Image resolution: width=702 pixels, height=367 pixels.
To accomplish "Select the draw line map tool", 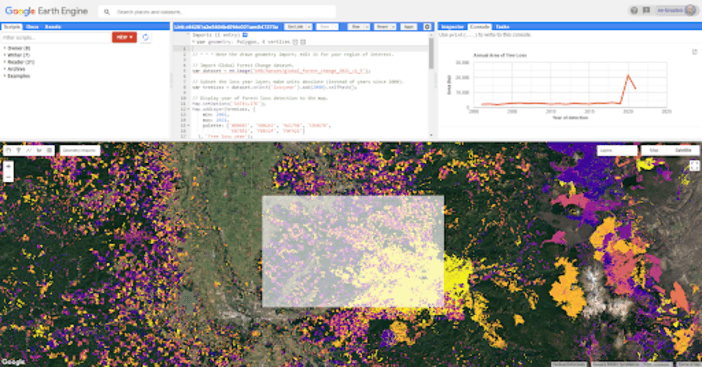I will [29, 150].
